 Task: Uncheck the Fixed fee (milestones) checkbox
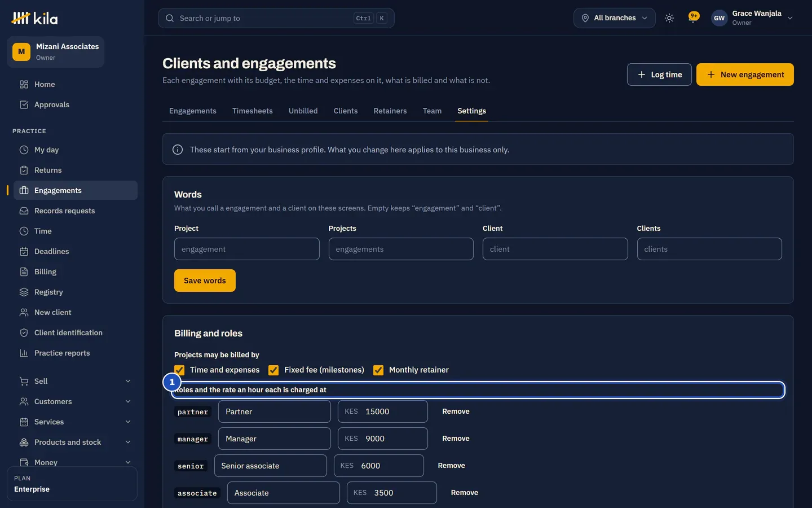(x=273, y=370)
